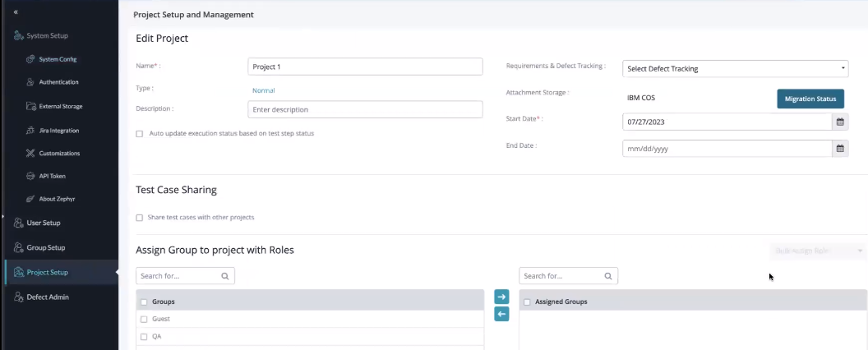The width and height of the screenshot is (868, 350).
Task: Open API Token settings in the sidebar
Action: [53, 176]
